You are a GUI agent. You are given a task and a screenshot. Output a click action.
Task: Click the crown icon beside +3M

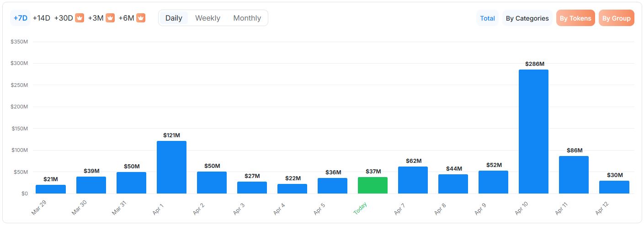coord(110,18)
